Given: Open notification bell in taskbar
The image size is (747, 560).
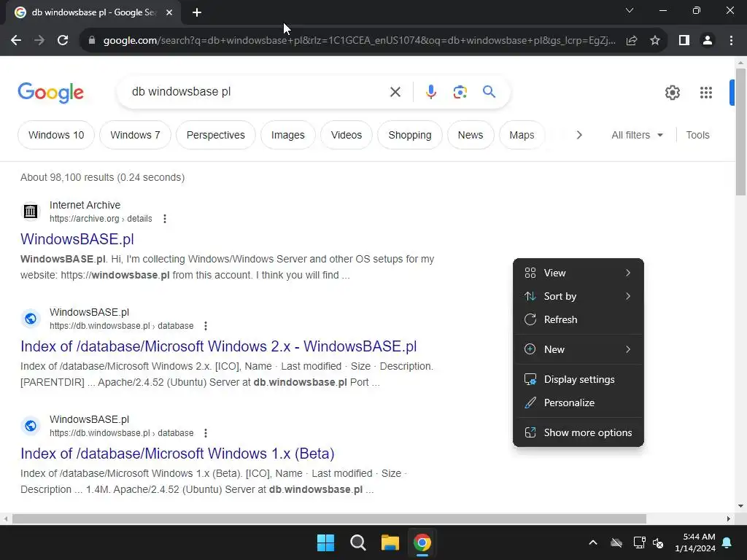Looking at the screenshot, I should [x=727, y=542].
